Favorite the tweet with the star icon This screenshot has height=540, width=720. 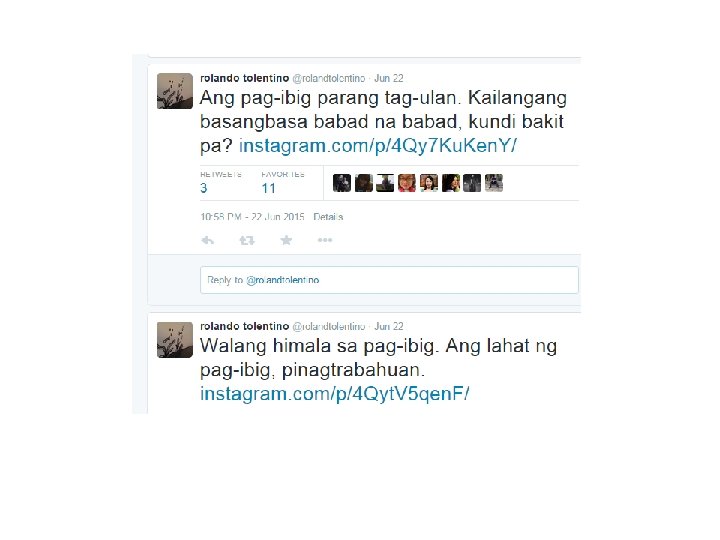click(x=286, y=240)
